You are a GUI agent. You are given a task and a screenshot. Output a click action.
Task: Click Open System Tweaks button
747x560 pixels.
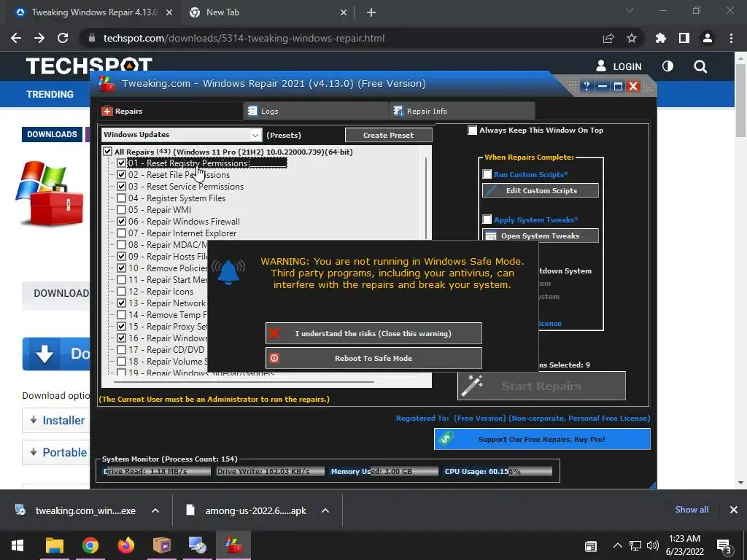coord(541,236)
